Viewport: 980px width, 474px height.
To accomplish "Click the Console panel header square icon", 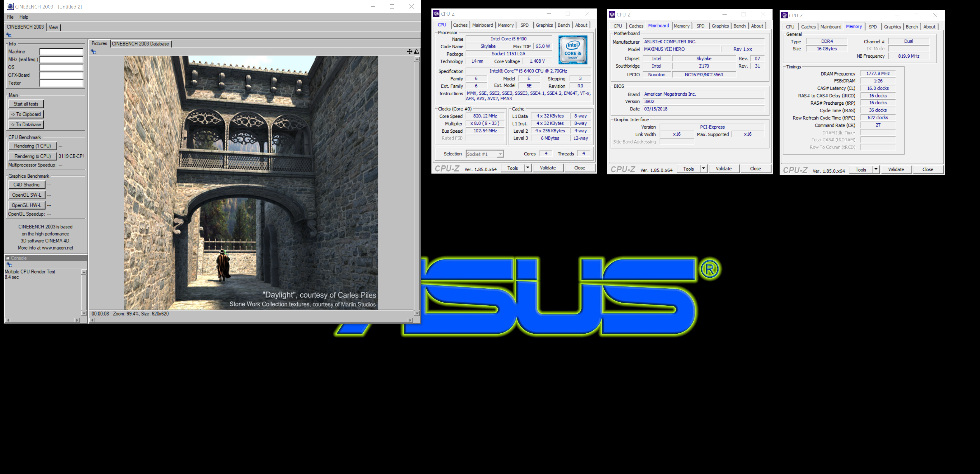I will point(8,258).
